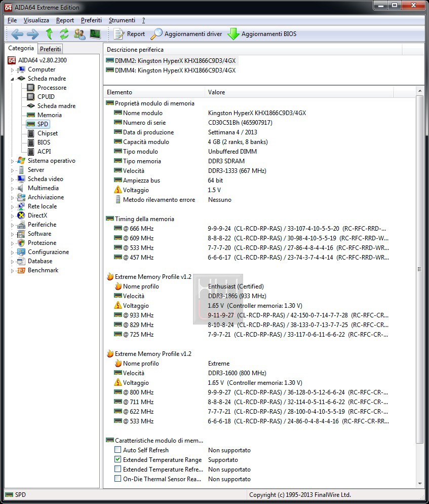Screen dimensions: 429x504
Task: Click the Multimedia speaker icon
Action: 21,188
